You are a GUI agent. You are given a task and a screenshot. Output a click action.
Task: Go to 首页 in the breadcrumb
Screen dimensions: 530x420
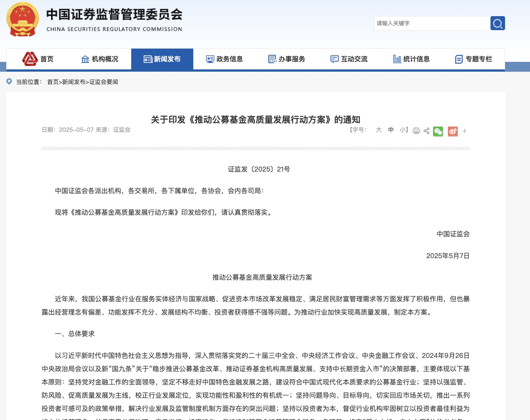click(x=53, y=82)
